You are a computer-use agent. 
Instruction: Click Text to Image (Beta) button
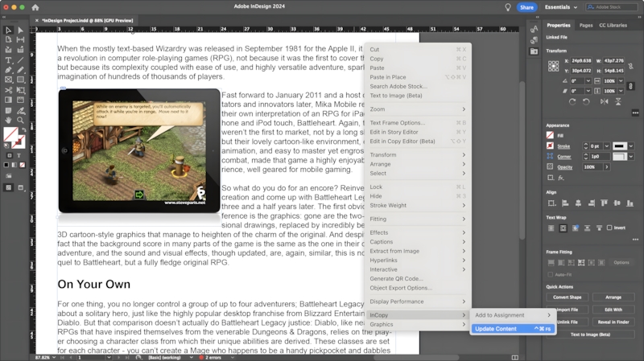point(590,334)
